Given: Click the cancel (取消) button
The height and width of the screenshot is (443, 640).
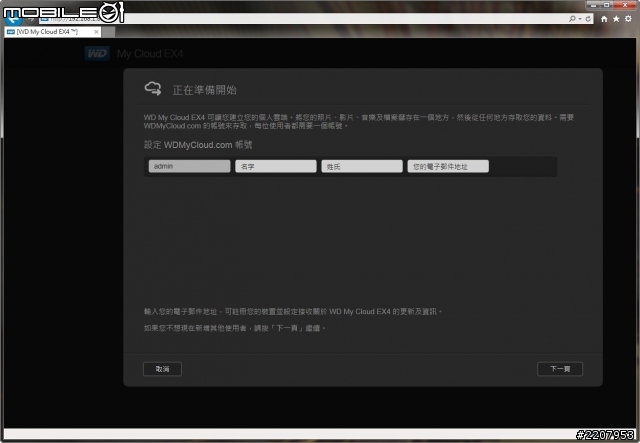Looking at the screenshot, I should 162,369.
